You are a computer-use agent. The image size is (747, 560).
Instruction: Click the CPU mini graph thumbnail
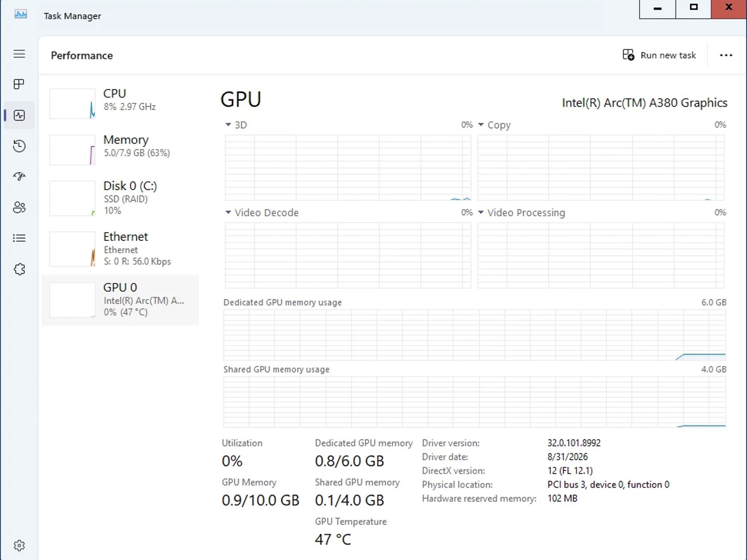[x=72, y=104]
